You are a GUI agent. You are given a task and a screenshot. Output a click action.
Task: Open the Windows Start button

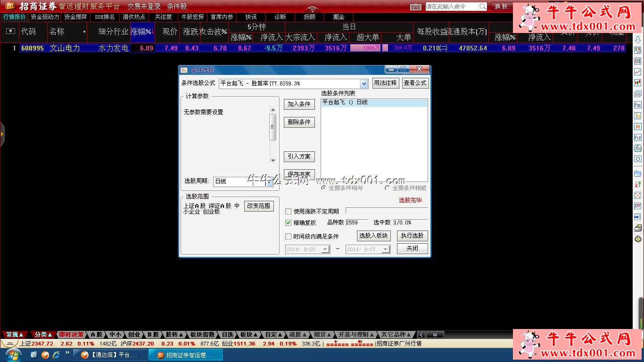[x=13, y=355]
